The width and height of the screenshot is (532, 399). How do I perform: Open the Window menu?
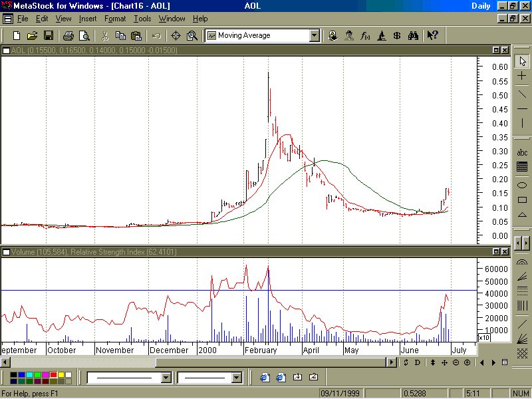click(x=172, y=19)
